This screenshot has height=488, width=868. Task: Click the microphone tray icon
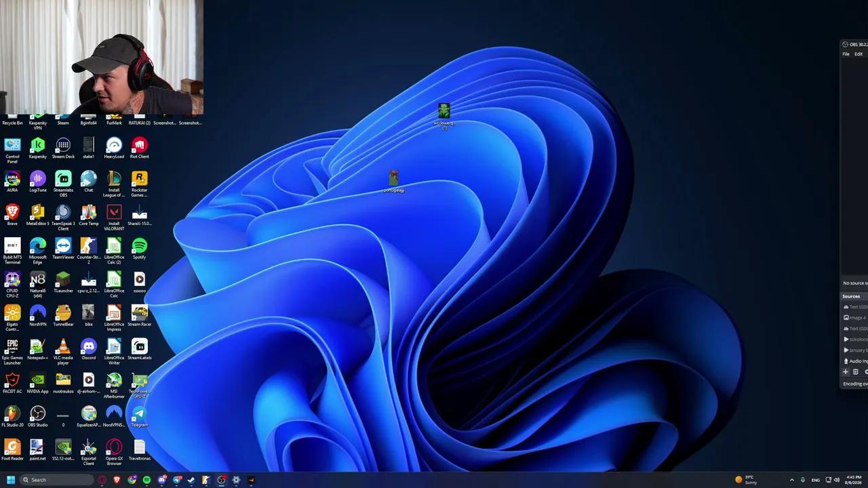tap(803, 480)
